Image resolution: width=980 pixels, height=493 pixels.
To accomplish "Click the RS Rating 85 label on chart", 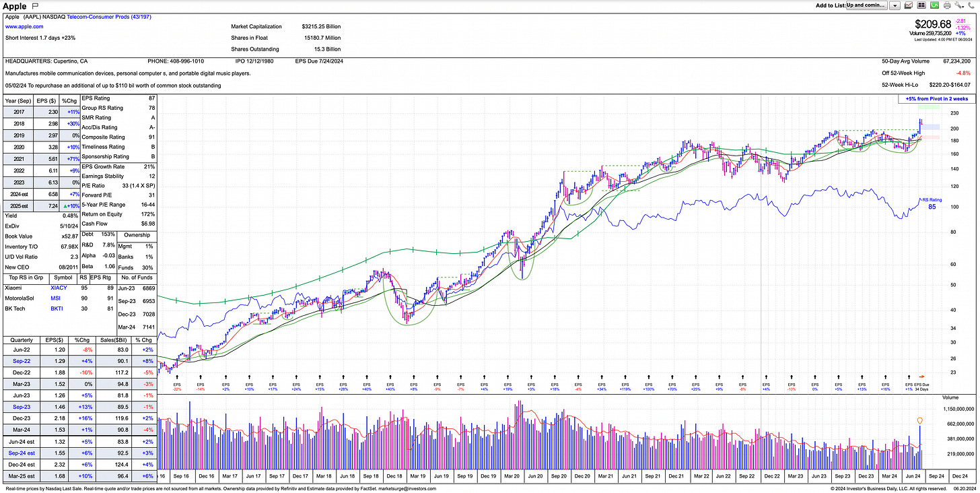I will pos(932,203).
